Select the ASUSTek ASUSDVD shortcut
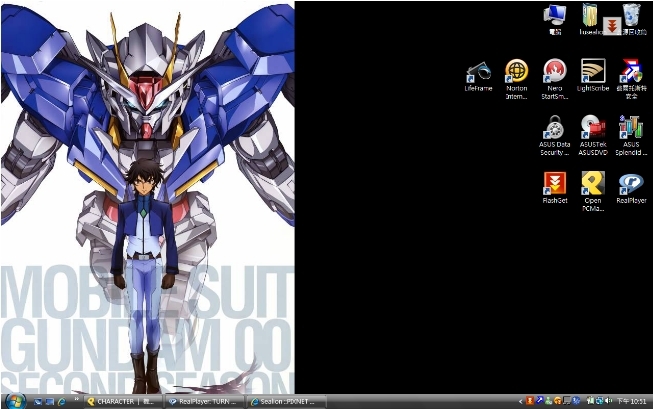653x409 pixels. tap(593, 135)
